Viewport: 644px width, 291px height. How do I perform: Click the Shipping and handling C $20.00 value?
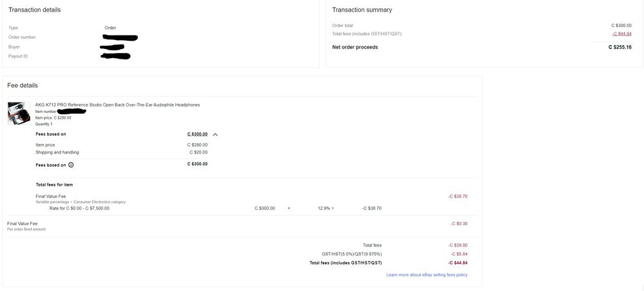tap(199, 152)
